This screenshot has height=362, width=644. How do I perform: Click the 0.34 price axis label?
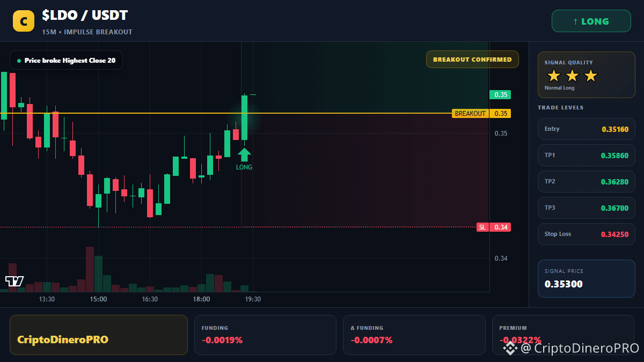501,258
